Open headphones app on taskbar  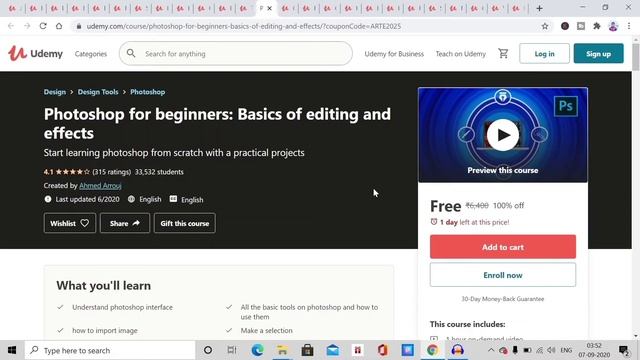point(458,350)
